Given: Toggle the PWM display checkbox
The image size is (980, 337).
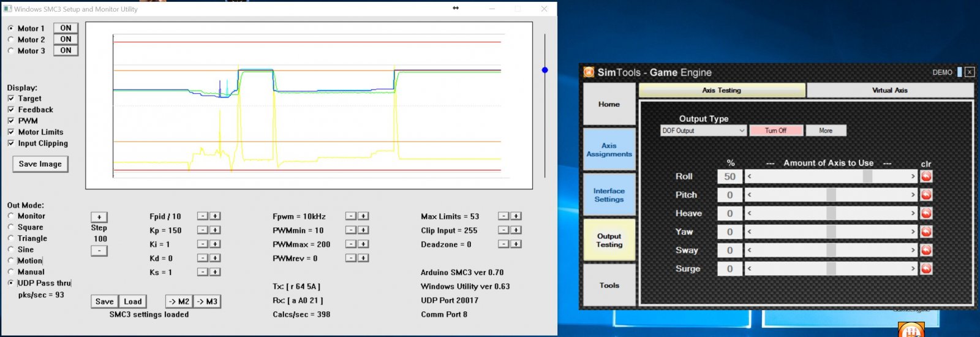Looking at the screenshot, I should tap(11, 121).
